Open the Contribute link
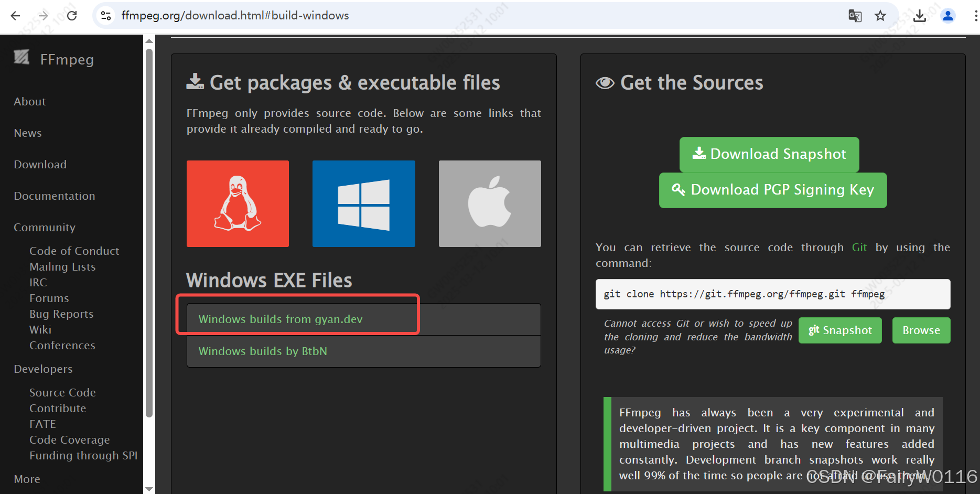The width and height of the screenshot is (980, 494). [x=58, y=409]
